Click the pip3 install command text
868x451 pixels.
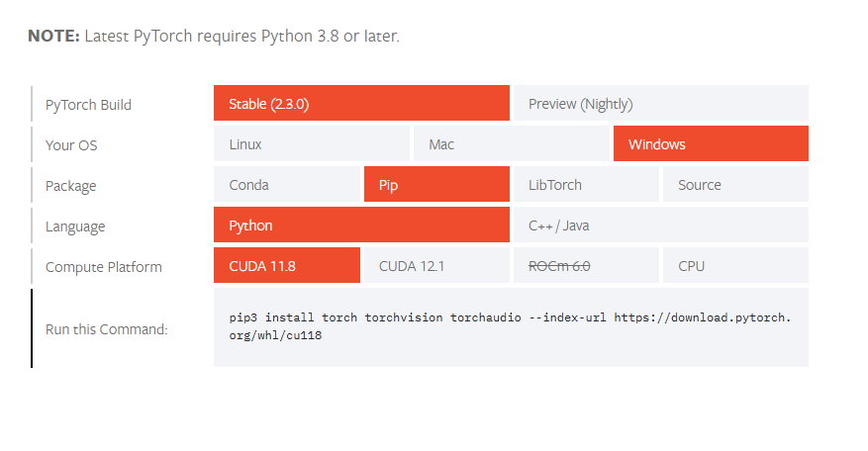[511, 326]
